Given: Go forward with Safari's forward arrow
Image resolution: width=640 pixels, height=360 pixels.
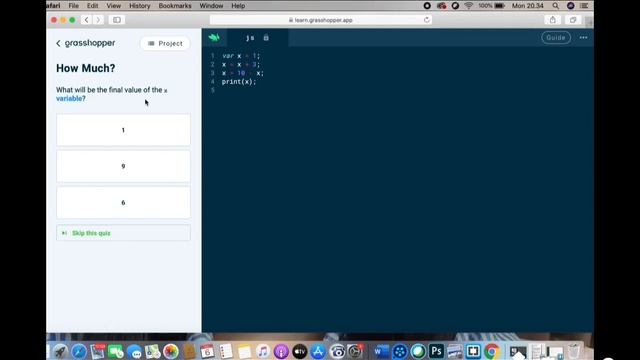Looking at the screenshot, I should click(98, 20).
